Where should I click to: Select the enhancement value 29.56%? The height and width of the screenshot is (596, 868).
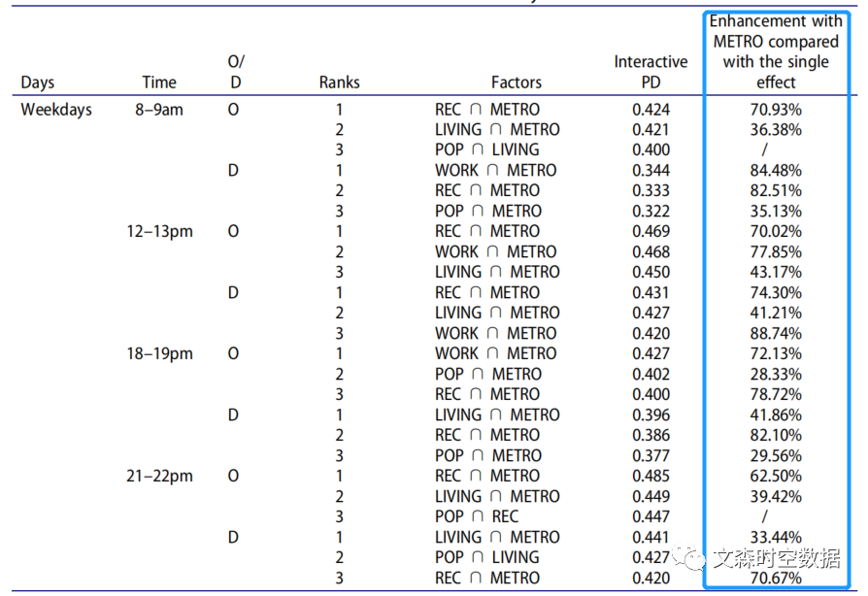click(776, 455)
